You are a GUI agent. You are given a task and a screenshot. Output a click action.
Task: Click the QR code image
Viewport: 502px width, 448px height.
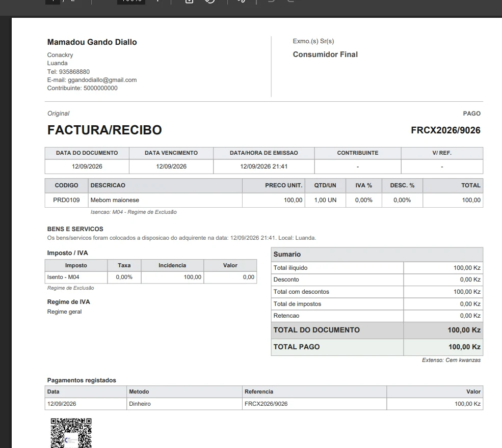[71, 433]
